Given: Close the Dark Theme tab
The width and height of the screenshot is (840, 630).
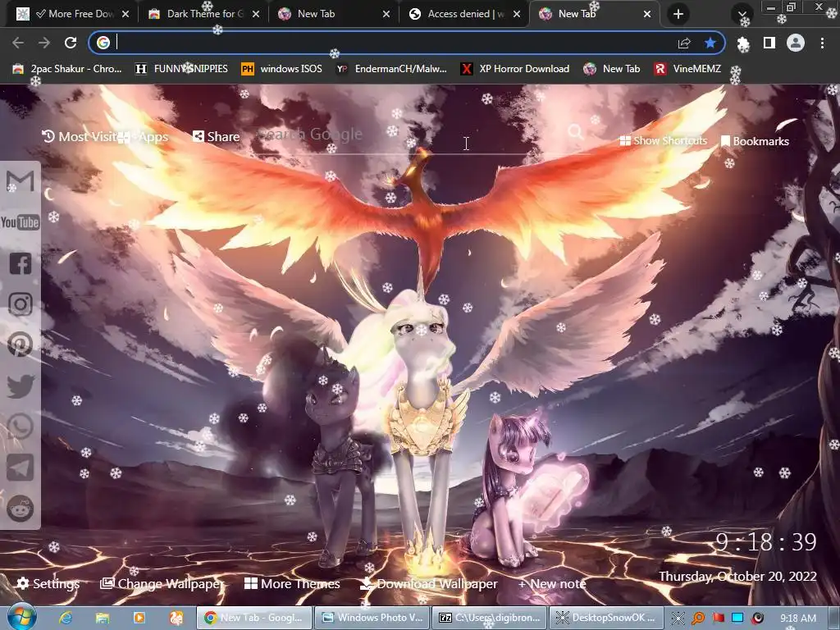Looking at the screenshot, I should click(256, 14).
